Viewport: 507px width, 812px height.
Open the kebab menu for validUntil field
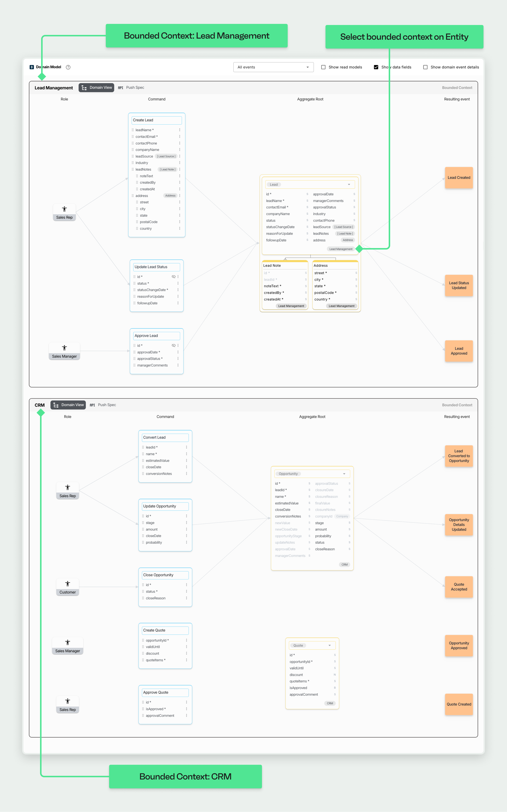tap(187, 647)
